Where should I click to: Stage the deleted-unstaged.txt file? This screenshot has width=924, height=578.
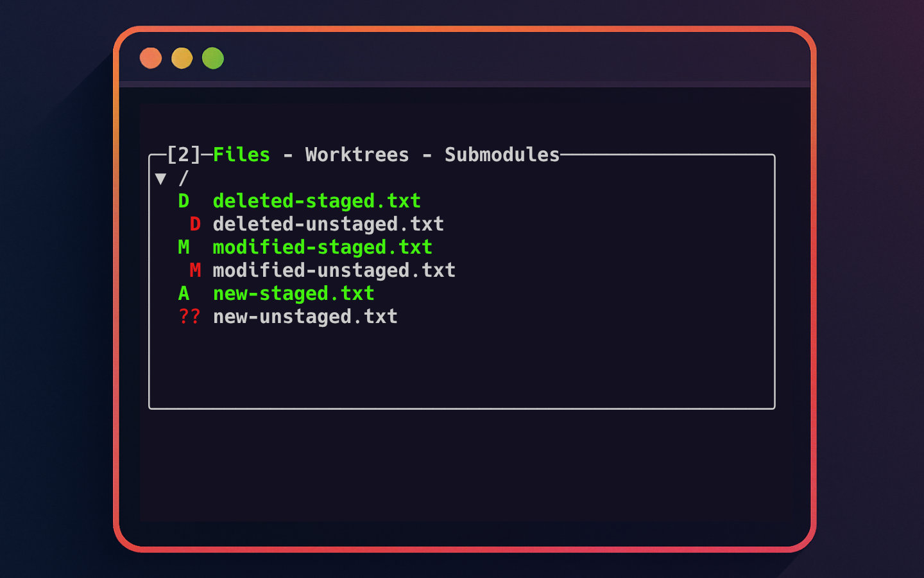point(329,224)
